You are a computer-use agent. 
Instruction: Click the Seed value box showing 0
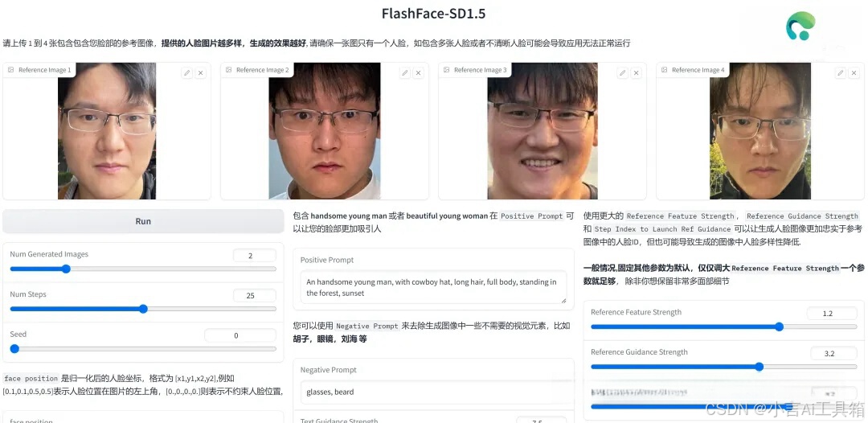[x=240, y=335]
